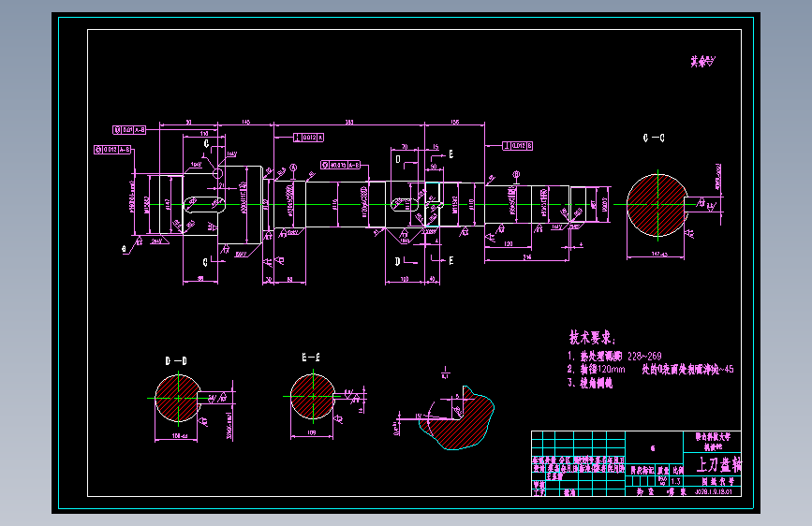Click the 0.01 A-B tolerance frame at top left

pyautogui.click(x=129, y=129)
